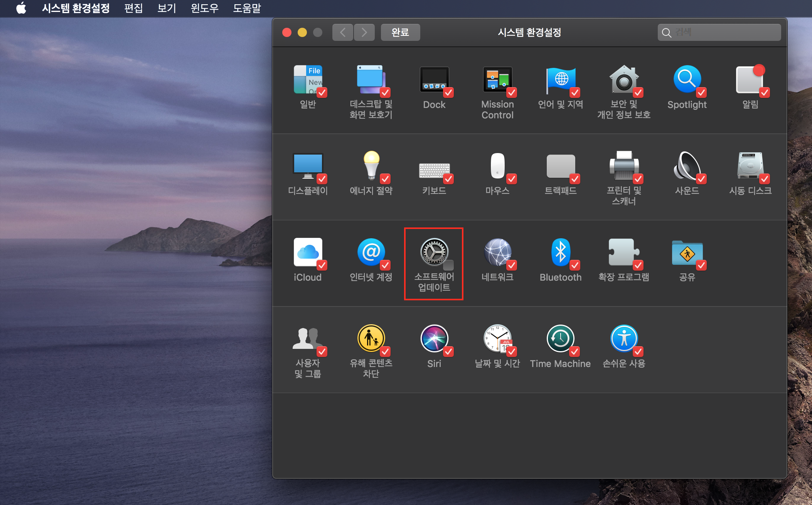Open the Mission Control pane icon
Image resolution: width=812 pixels, height=505 pixels.
click(497, 79)
